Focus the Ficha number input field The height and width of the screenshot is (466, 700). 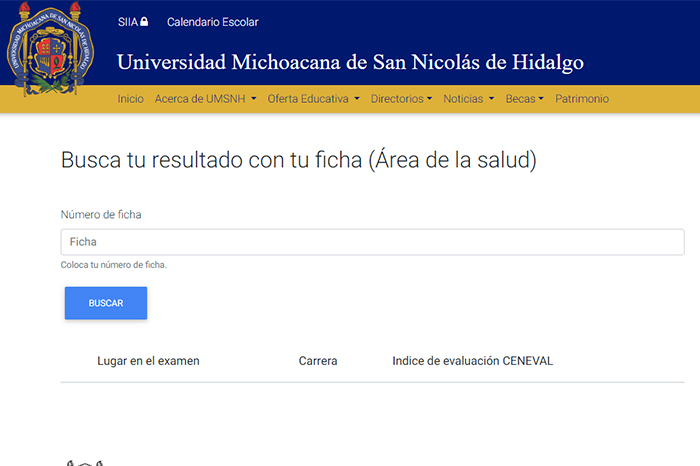click(372, 242)
